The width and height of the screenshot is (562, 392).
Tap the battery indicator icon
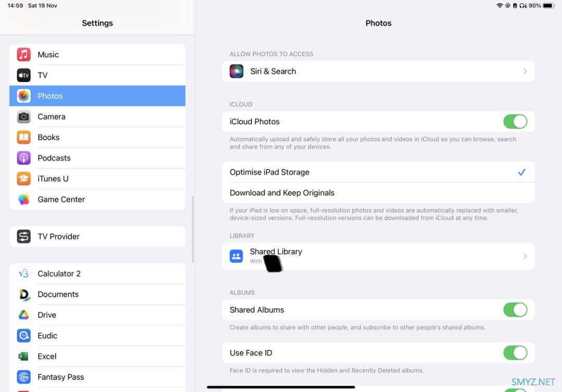coord(549,5)
